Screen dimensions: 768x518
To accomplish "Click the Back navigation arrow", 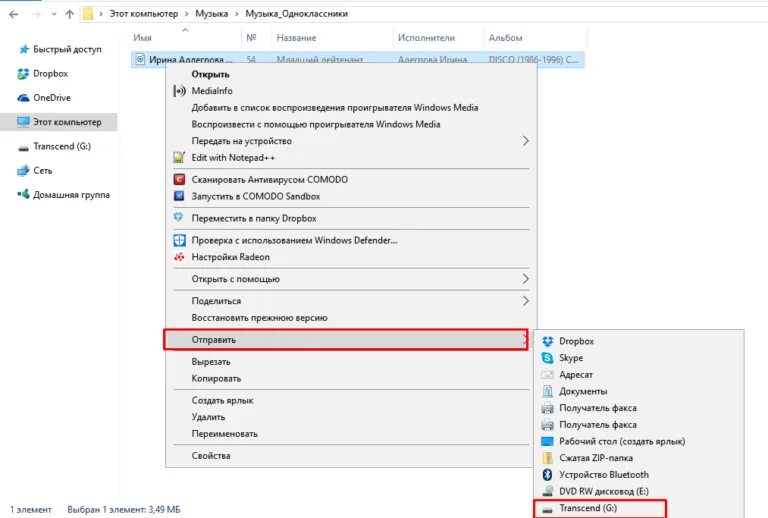I will pos(14,14).
